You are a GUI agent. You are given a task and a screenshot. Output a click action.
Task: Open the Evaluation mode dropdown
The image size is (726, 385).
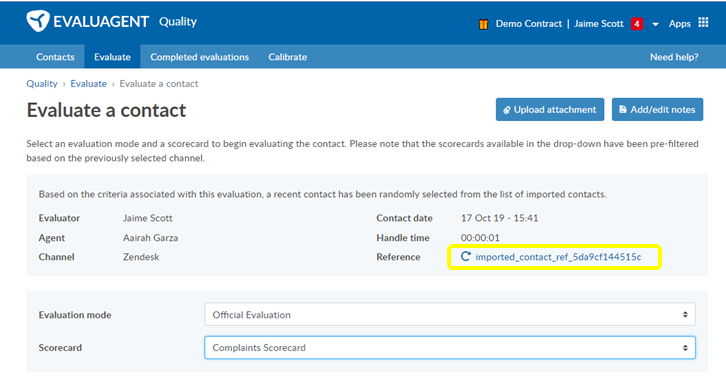(450, 315)
